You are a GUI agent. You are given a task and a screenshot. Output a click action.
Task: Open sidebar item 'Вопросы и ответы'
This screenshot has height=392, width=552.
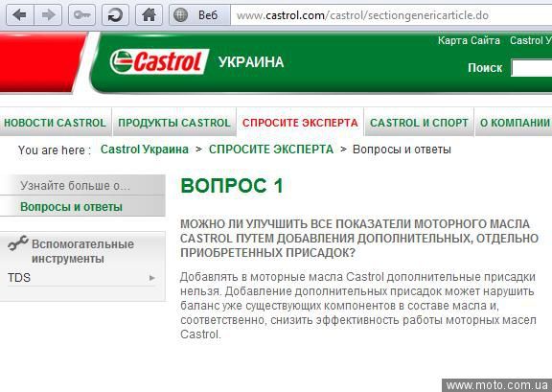[x=82, y=206]
